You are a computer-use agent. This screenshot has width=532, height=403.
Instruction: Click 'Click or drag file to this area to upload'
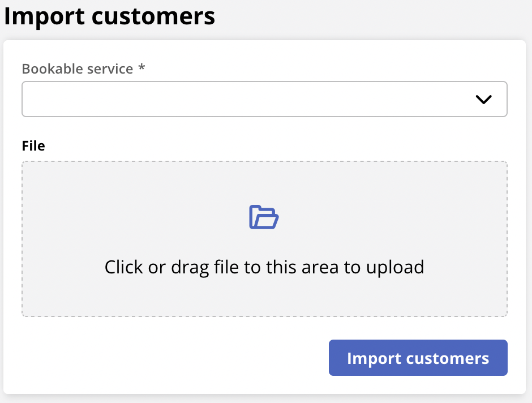point(264,267)
